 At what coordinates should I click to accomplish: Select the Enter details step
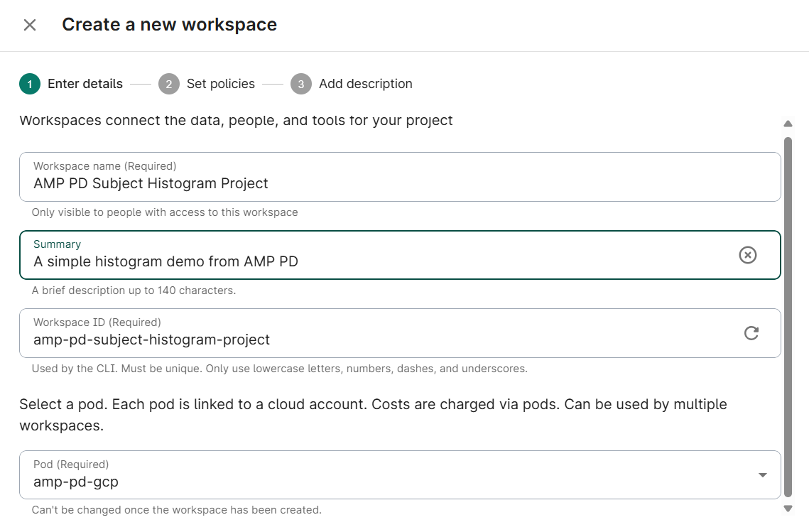(85, 84)
